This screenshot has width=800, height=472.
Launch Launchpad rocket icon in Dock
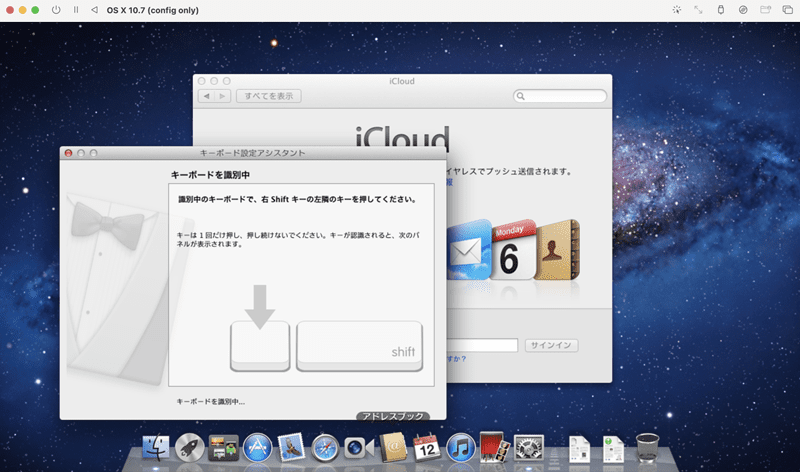[189, 448]
